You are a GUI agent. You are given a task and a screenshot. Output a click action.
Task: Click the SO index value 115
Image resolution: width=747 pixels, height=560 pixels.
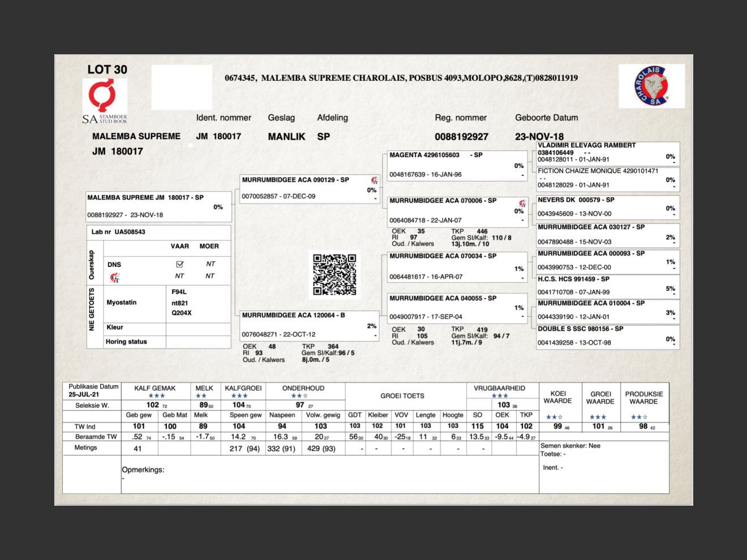(478, 427)
